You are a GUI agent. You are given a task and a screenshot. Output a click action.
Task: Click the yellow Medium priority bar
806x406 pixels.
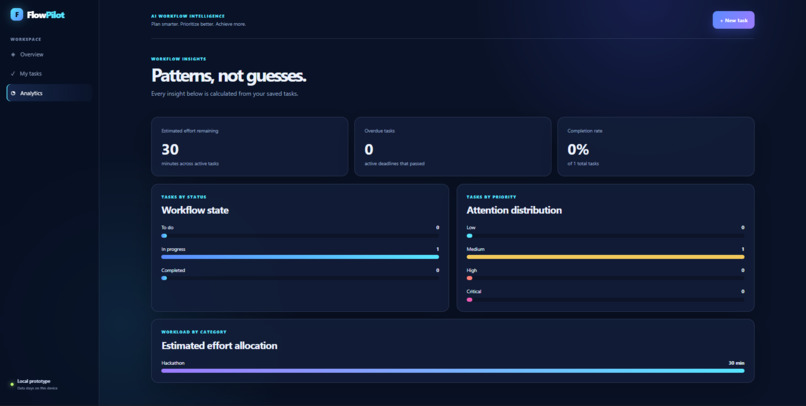(606, 257)
